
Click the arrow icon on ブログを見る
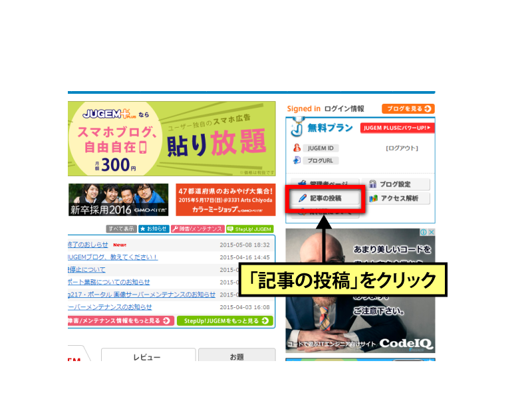tap(428, 108)
